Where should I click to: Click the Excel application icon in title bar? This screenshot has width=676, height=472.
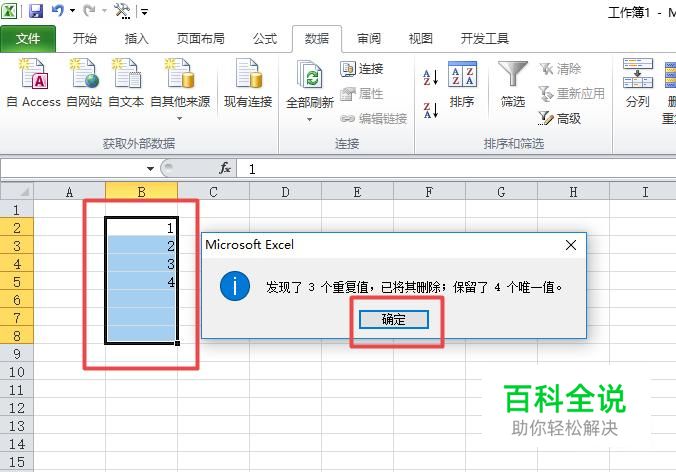(9, 11)
